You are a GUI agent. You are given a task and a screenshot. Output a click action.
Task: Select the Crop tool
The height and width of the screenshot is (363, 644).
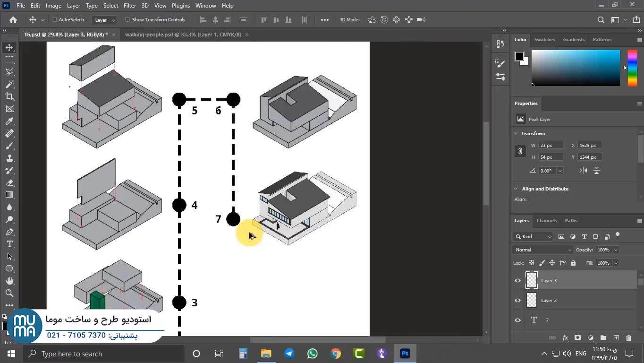[x=9, y=96]
